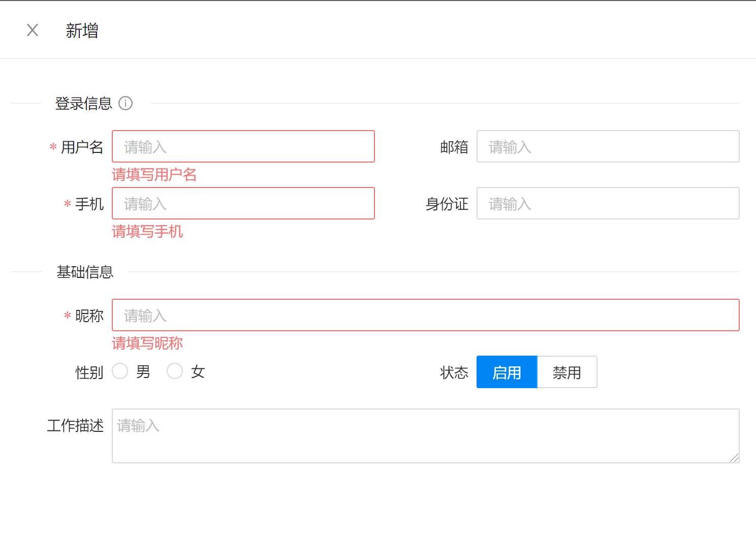Click the 用户名 field label
756x536 pixels.
tap(82, 147)
